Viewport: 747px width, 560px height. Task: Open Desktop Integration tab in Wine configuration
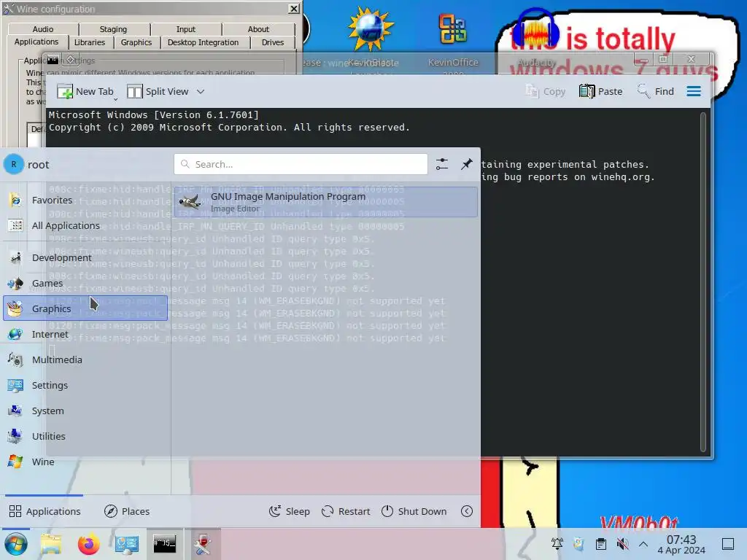click(203, 42)
